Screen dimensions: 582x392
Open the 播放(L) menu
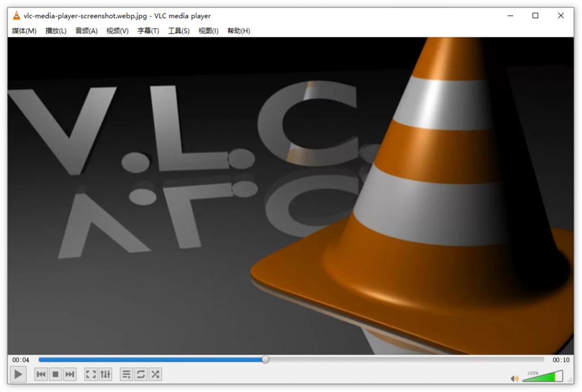[56, 31]
